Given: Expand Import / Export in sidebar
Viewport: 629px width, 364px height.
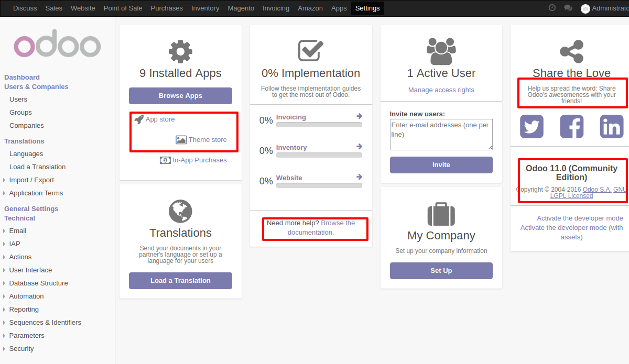Looking at the screenshot, I should pyautogui.click(x=31, y=180).
